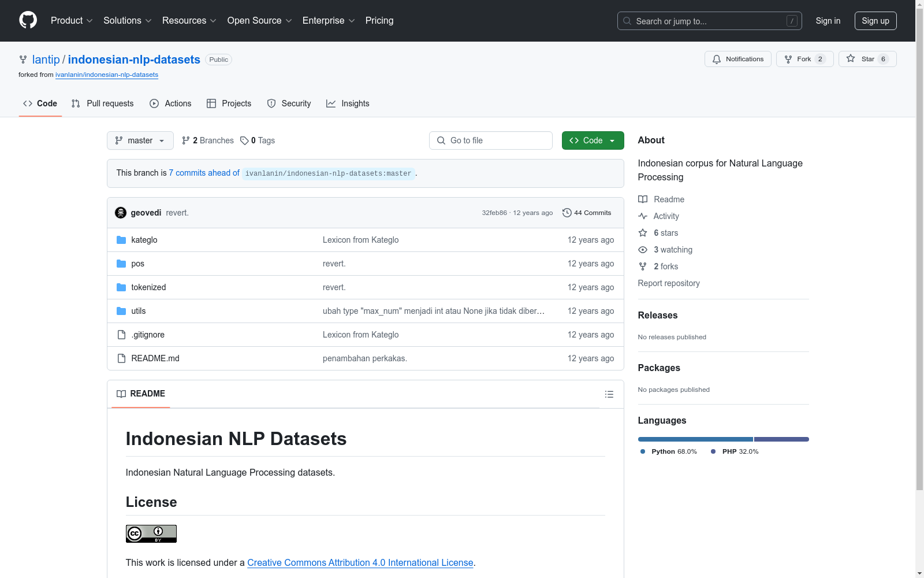Open the 44 Commits history link

[587, 213]
